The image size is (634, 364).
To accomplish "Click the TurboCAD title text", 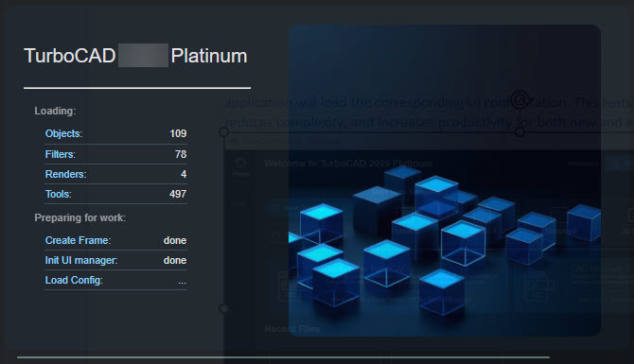I will (x=70, y=56).
